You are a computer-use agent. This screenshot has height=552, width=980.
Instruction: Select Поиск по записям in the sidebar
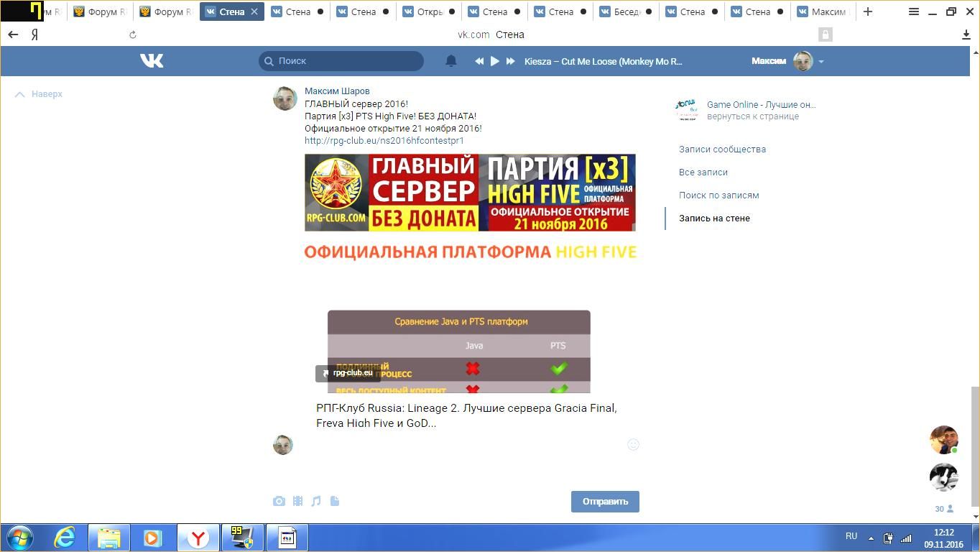pos(719,195)
